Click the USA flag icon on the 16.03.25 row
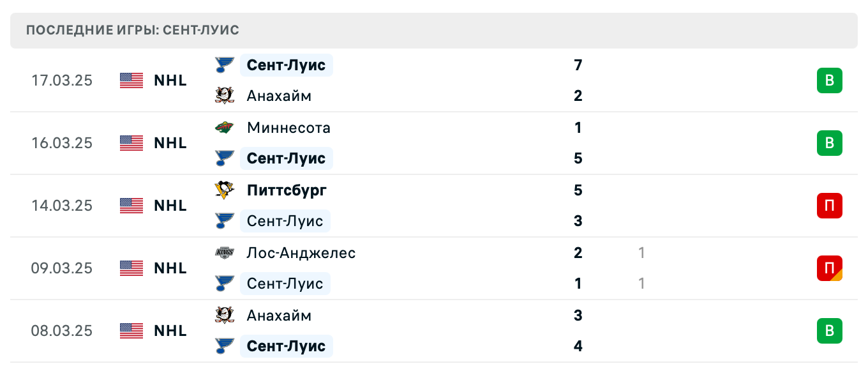This screenshot has height=373, width=868. pyautogui.click(x=131, y=143)
